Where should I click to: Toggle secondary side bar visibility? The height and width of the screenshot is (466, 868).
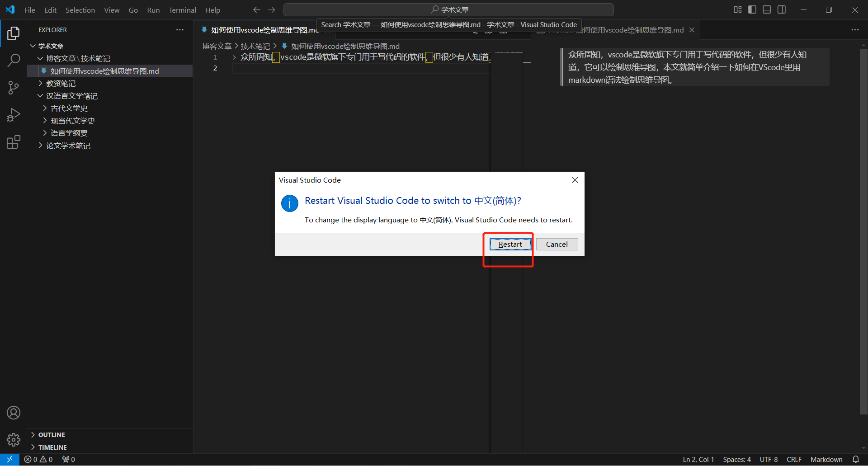click(x=782, y=9)
